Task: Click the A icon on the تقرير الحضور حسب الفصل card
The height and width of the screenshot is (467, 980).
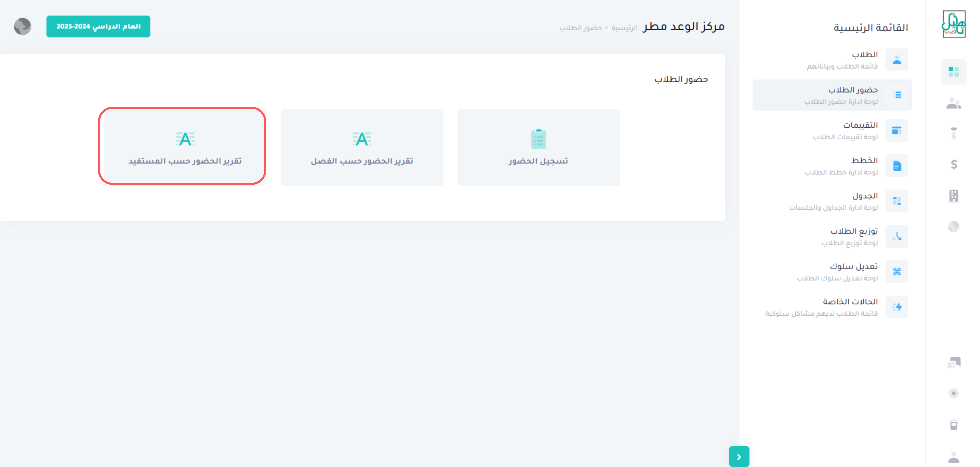Action: click(362, 139)
